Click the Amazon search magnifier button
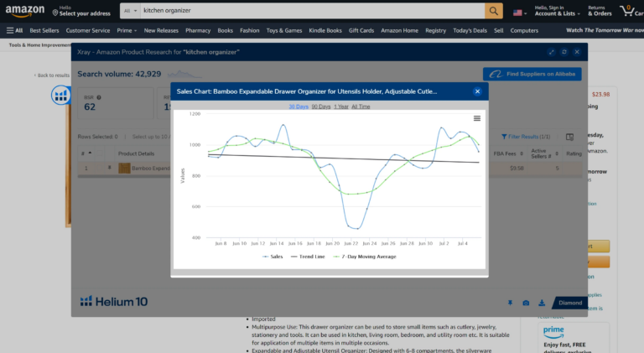The height and width of the screenshot is (353, 644). pyautogui.click(x=494, y=11)
